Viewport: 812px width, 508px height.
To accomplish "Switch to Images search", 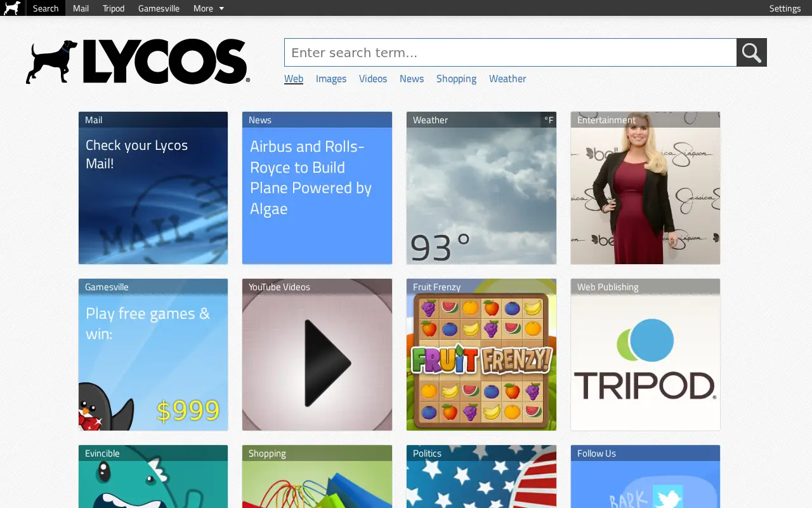I will pos(331,79).
